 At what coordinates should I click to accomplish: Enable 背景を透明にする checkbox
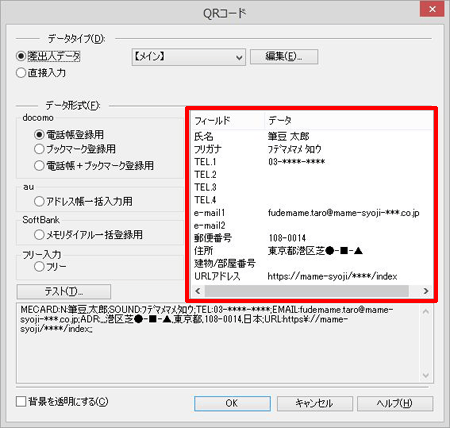click(x=21, y=402)
